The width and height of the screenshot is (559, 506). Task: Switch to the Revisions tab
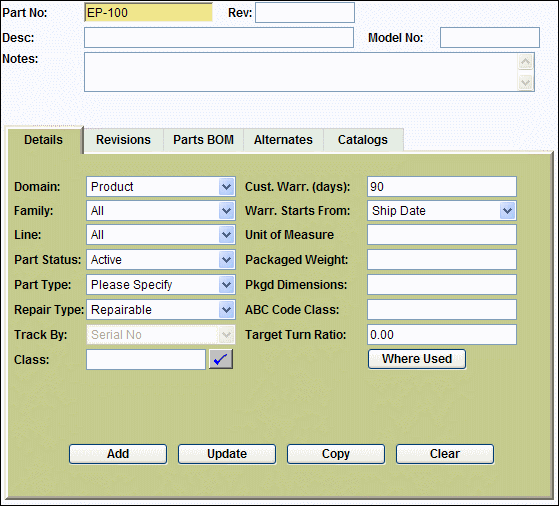point(123,140)
